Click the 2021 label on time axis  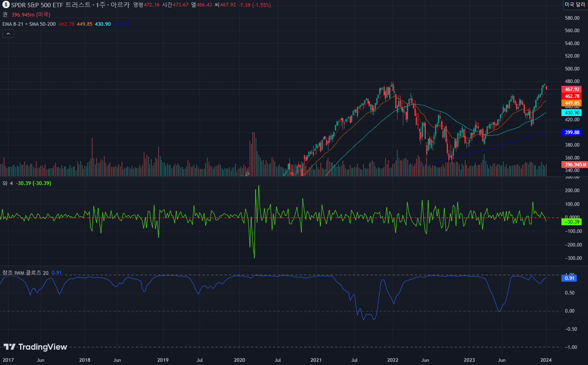point(316,360)
